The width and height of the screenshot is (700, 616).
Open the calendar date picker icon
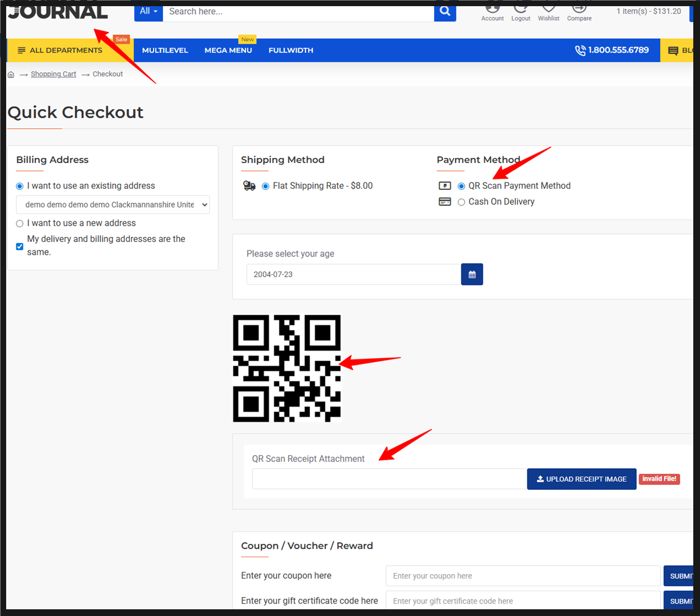coord(472,274)
